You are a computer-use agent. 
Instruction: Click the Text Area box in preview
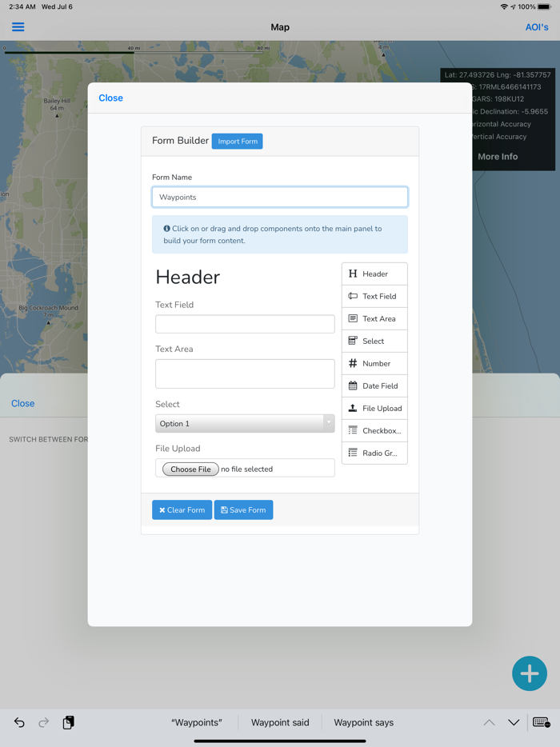tap(245, 374)
